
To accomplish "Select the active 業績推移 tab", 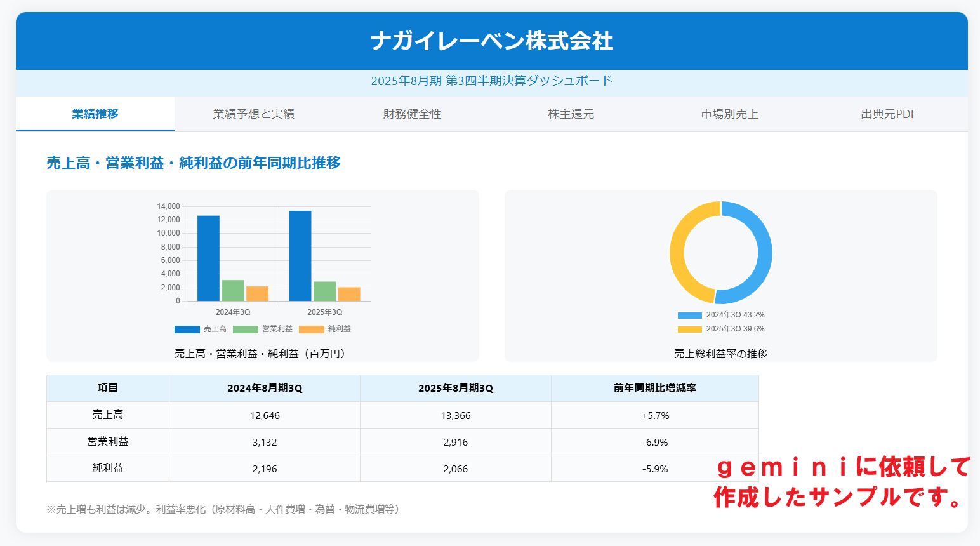I will (x=94, y=114).
